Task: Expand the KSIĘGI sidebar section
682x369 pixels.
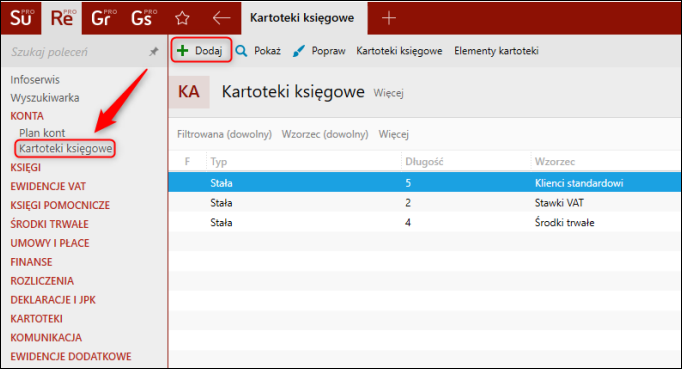Action: (x=26, y=168)
